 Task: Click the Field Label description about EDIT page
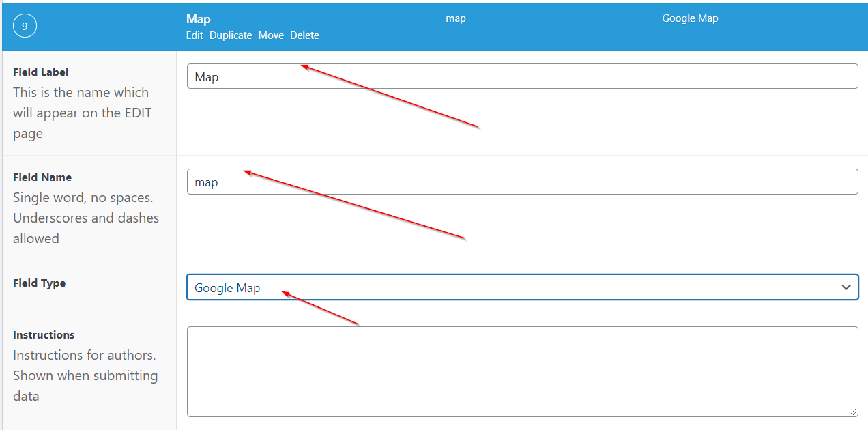[x=81, y=113]
